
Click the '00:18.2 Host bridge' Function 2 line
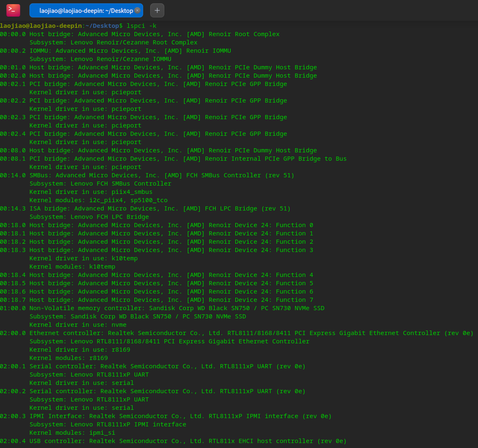[157, 242]
